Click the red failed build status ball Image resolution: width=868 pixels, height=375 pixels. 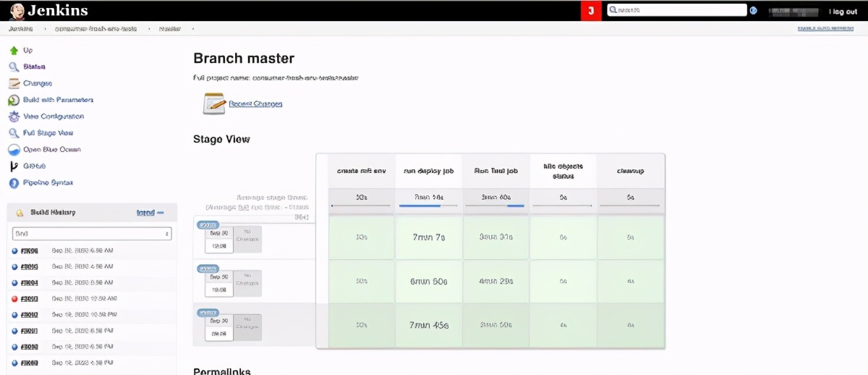tap(15, 298)
